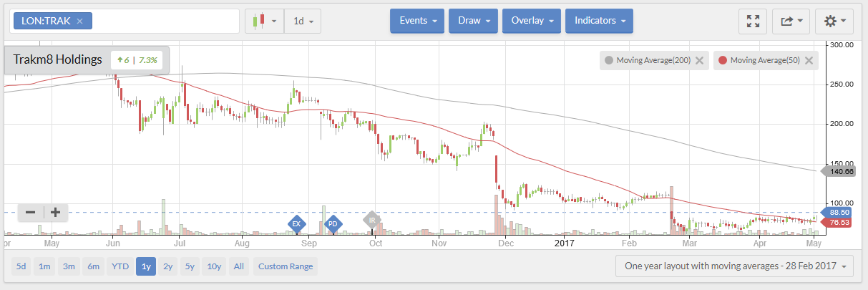
Task: Select the All time range
Action: (238, 267)
